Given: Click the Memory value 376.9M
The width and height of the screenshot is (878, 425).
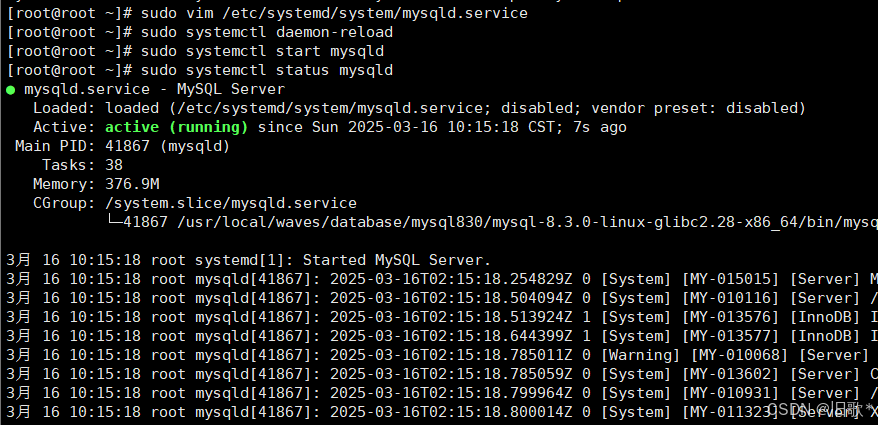Looking at the screenshot, I should (132, 184).
